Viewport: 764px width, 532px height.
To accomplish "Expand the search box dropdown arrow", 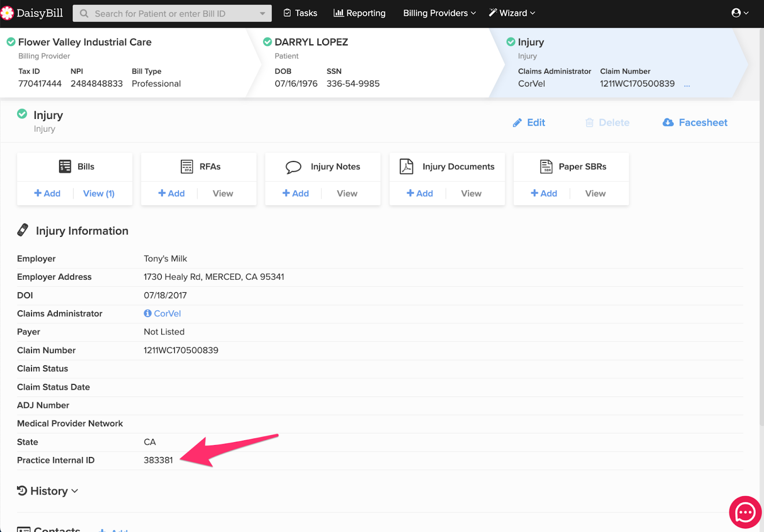I will [x=263, y=13].
